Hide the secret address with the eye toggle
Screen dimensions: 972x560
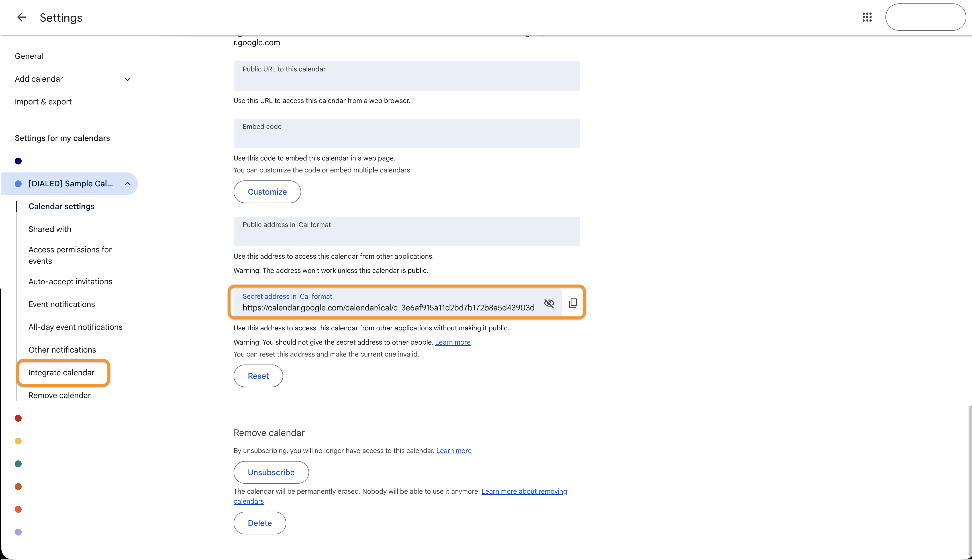(549, 303)
